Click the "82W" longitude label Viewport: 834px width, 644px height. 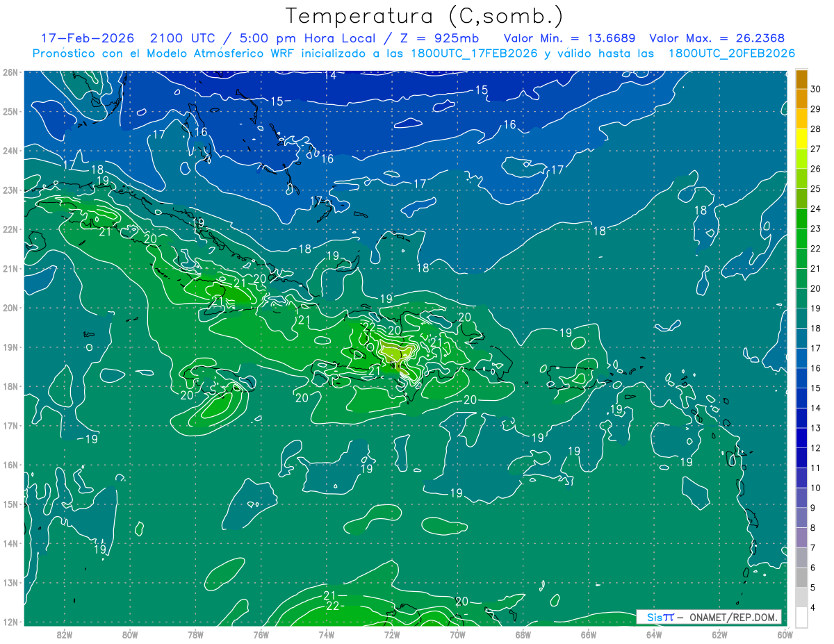coord(64,635)
